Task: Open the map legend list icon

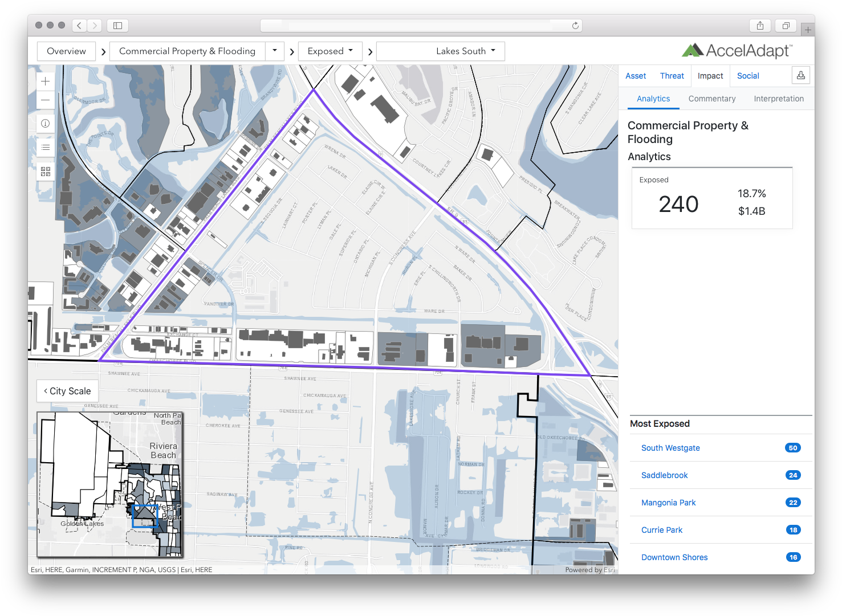Action: coord(45,147)
